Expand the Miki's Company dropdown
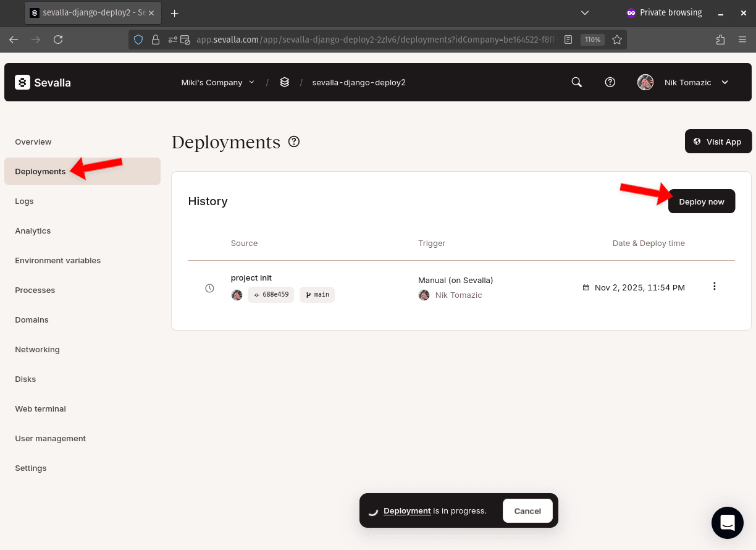The height and width of the screenshot is (550, 756). [x=217, y=82]
